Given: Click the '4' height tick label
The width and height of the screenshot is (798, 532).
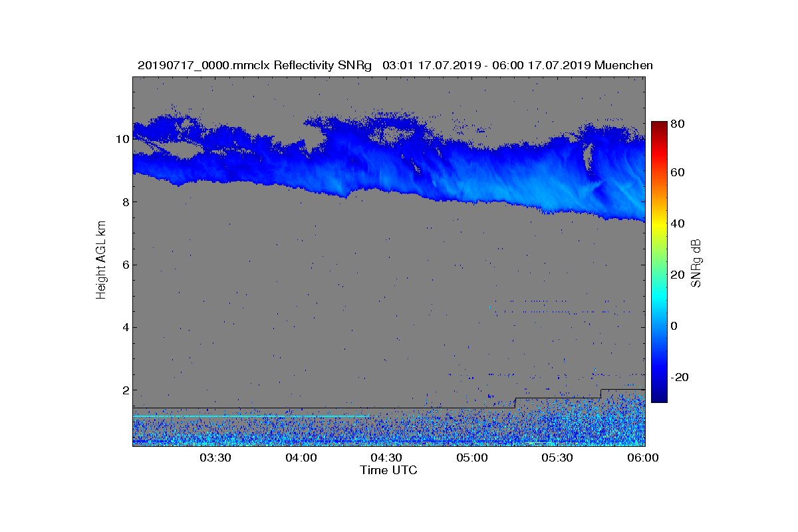Looking at the screenshot, I should (124, 327).
